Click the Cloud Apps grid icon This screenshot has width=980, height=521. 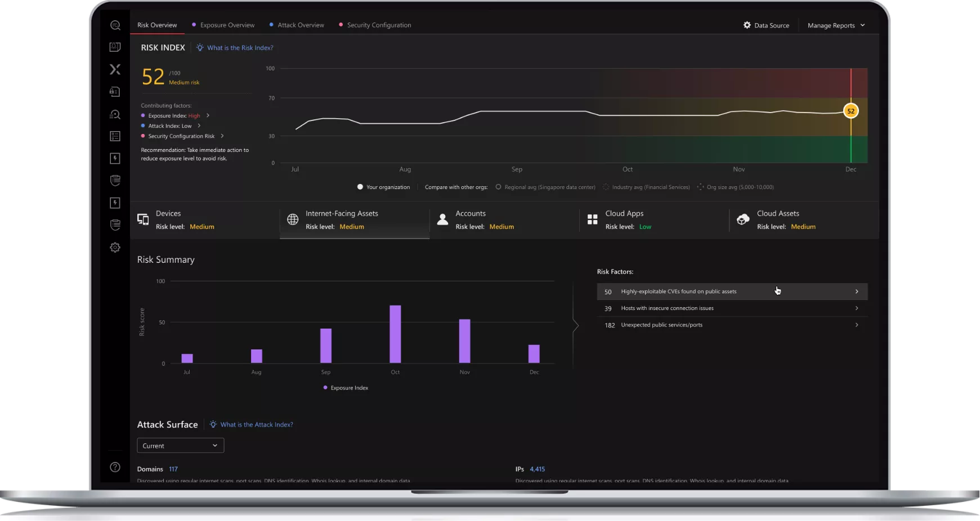click(592, 219)
